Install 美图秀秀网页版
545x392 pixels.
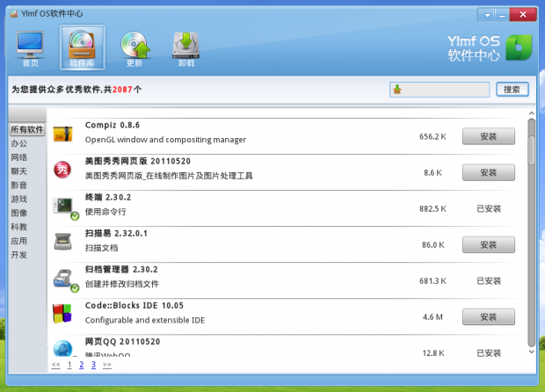click(489, 172)
